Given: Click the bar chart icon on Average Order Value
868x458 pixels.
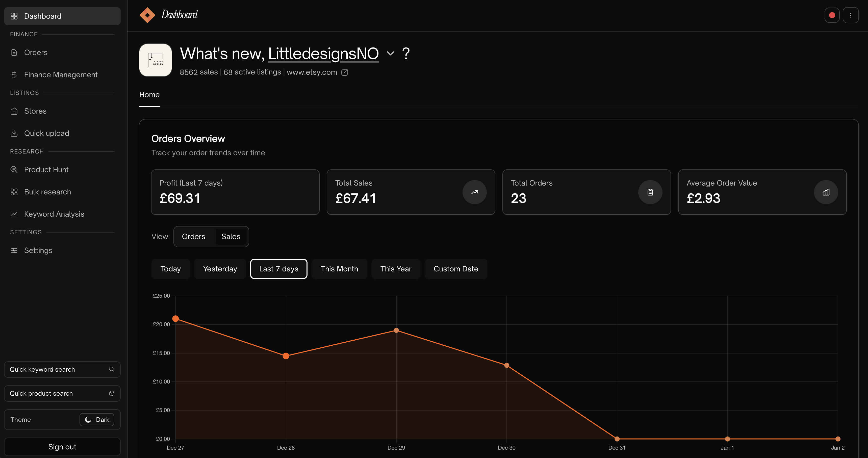Looking at the screenshot, I should tap(826, 192).
